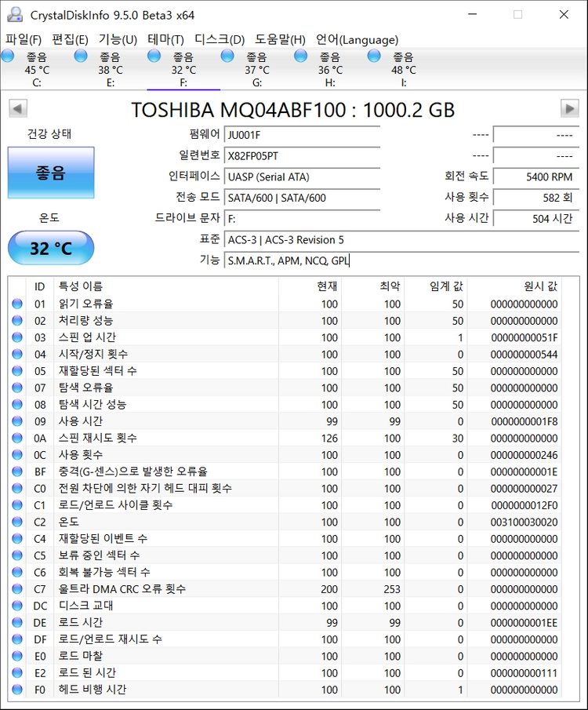Select the G: drive 37 °C tab
The height and width of the screenshot is (710, 588).
click(x=256, y=69)
